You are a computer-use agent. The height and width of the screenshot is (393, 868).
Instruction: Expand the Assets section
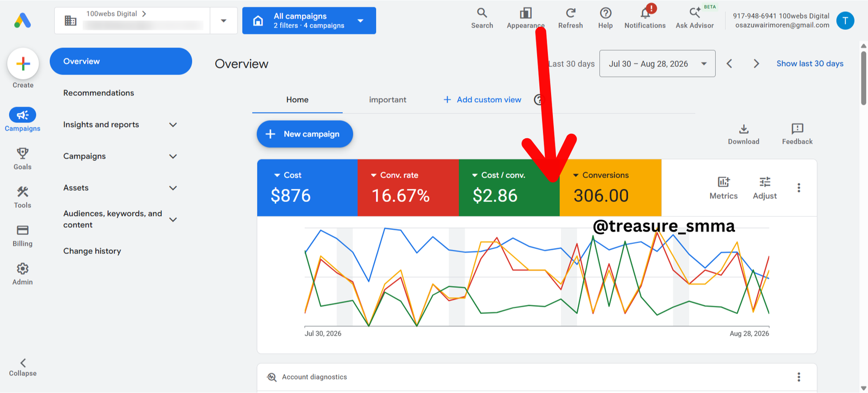tap(173, 188)
